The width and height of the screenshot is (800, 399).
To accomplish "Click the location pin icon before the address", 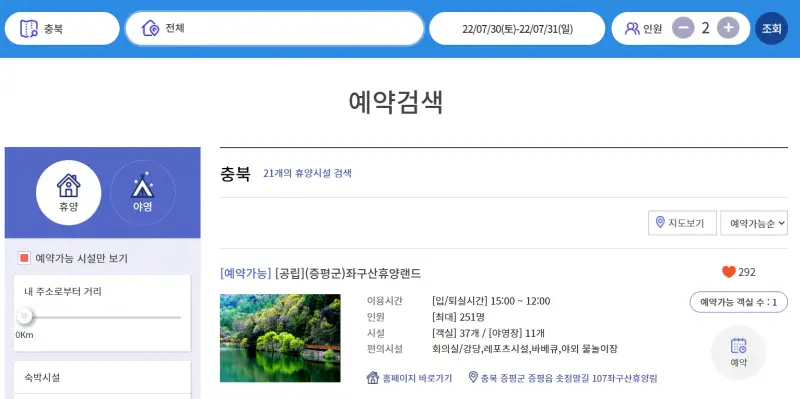I will pos(473,378).
